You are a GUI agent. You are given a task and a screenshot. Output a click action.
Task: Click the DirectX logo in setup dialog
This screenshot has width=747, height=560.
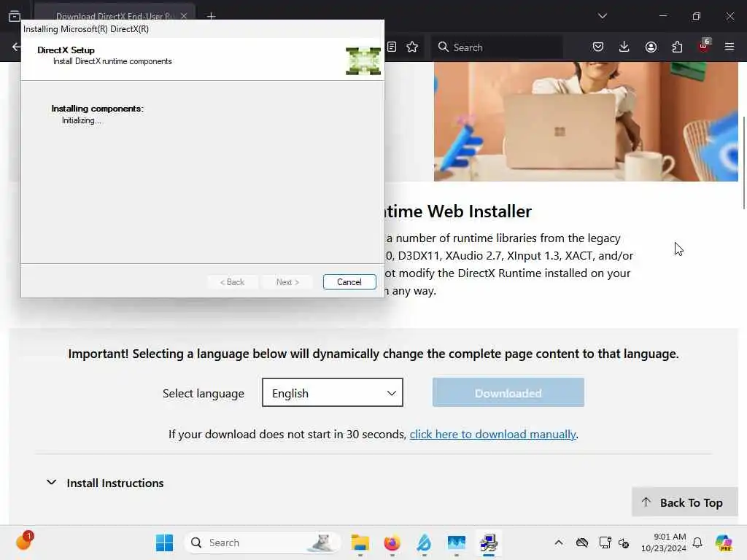pos(363,61)
